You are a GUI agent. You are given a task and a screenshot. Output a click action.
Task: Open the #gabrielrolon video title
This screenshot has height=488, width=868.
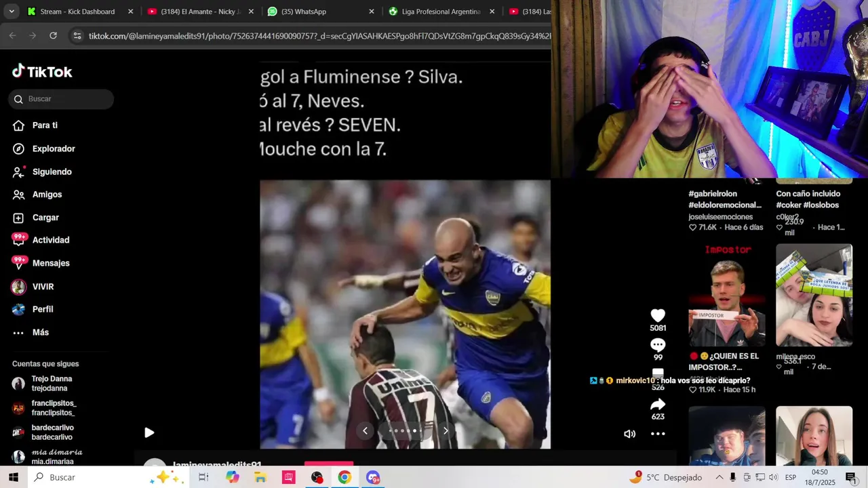[725, 199]
